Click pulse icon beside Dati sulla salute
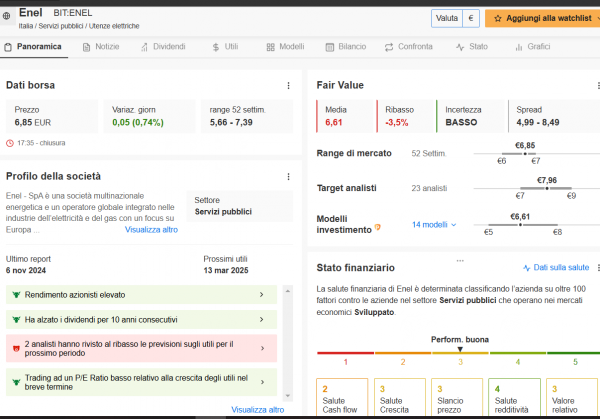This screenshot has width=600, height=419. [527, 268]
